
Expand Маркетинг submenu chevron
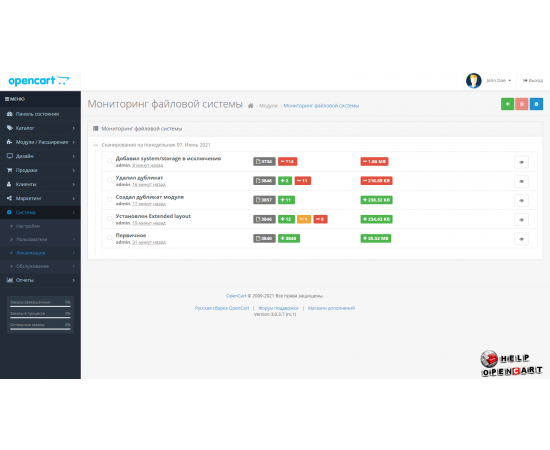point(74,198)
